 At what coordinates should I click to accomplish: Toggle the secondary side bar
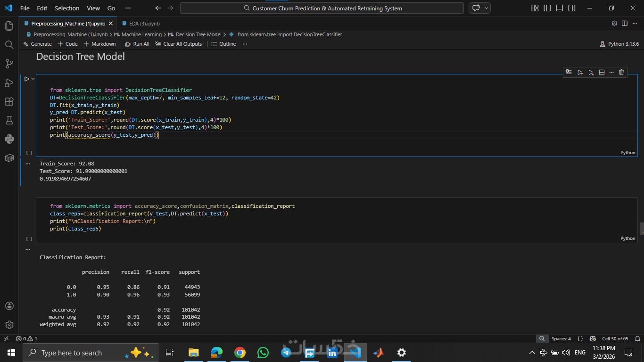(571, 8)
